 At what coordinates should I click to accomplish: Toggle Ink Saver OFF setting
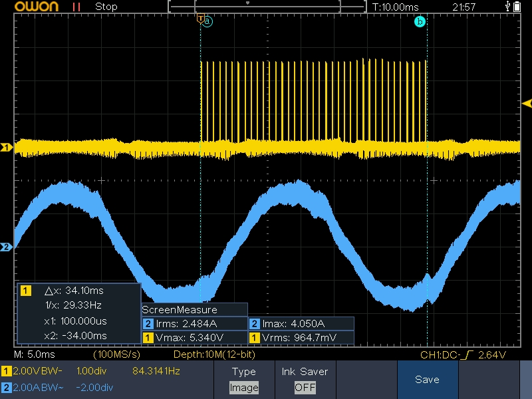305,380
